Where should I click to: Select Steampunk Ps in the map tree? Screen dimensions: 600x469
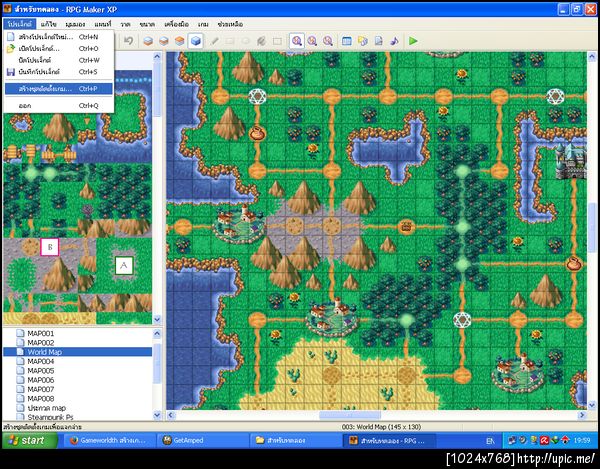click(50, 417)
